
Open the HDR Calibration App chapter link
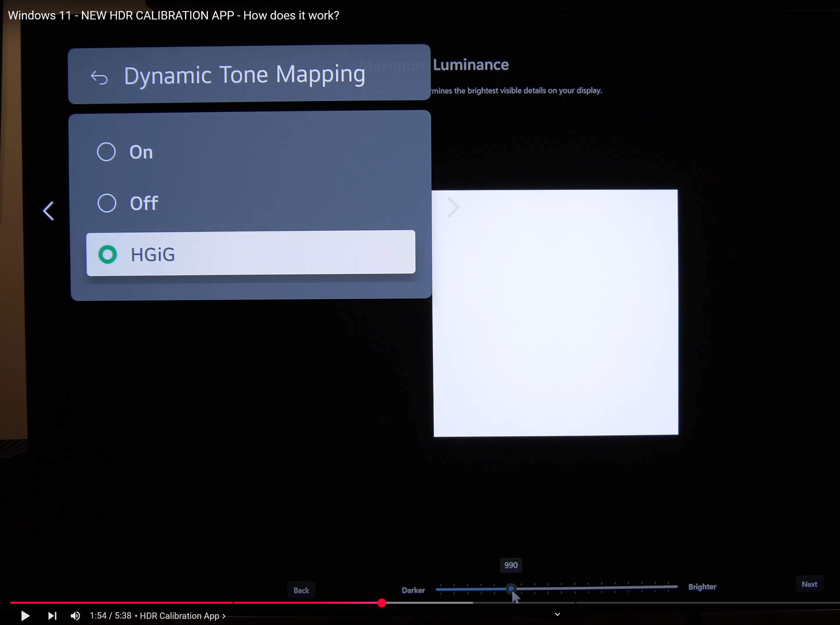183,616
